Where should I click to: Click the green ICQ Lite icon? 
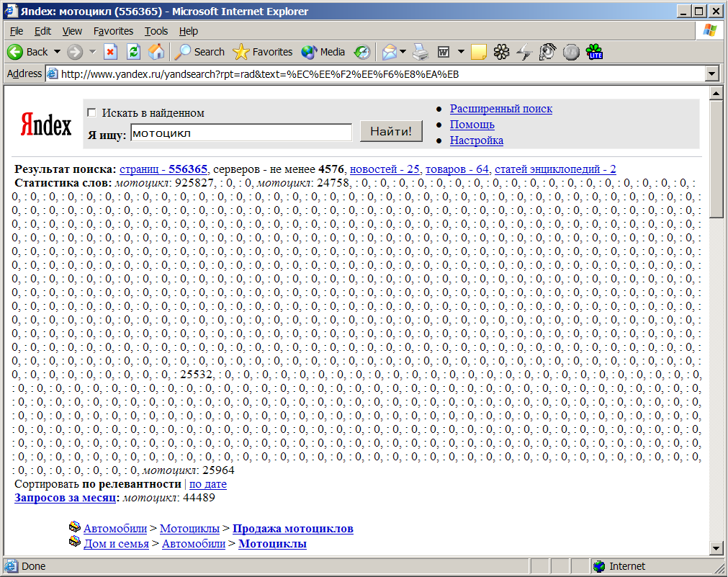[x=594, y=52]
